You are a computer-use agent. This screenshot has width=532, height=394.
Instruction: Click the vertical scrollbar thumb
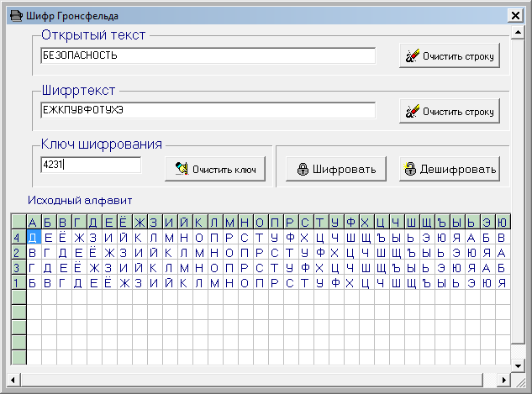(518, 192)
